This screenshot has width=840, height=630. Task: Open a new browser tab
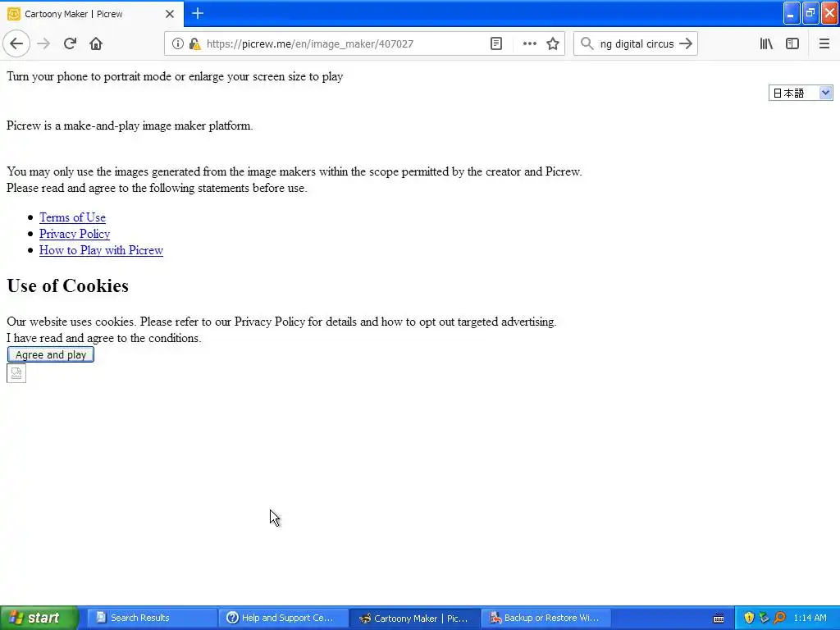click(198, 13)
